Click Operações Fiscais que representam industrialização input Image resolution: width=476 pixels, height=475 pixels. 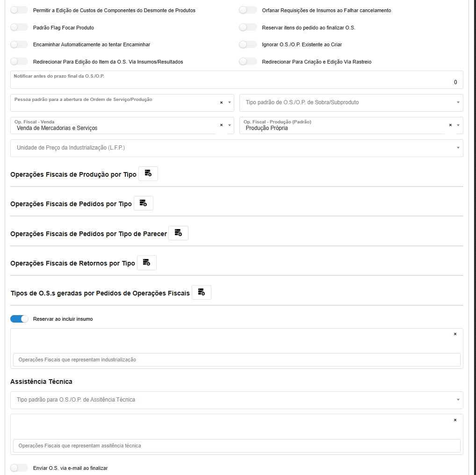pyautogui.click(x=237, y=360)
